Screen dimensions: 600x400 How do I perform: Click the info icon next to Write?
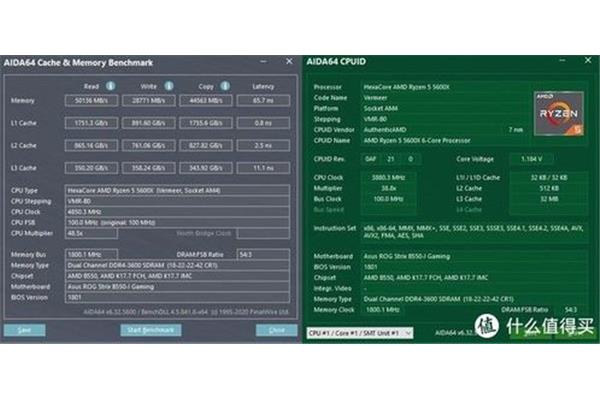click(169, 86)
